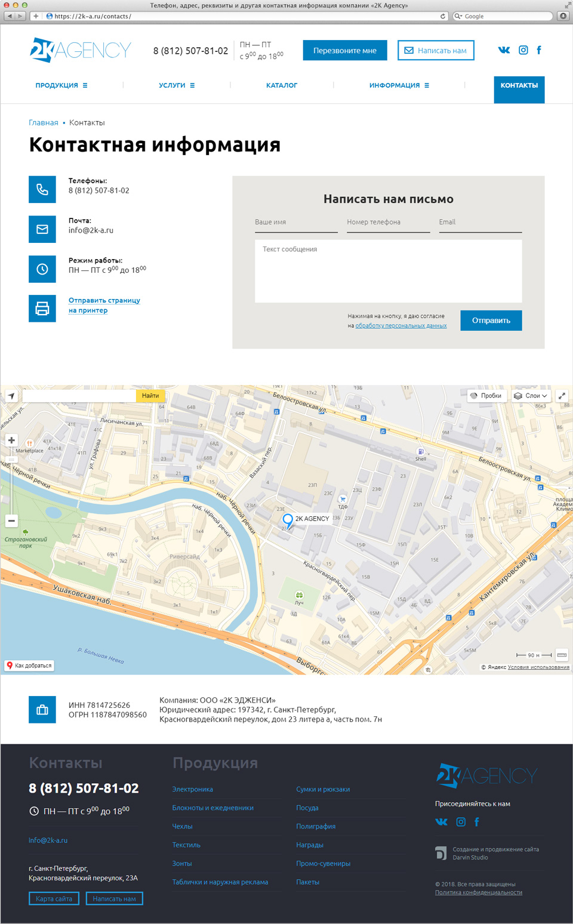Image resolution: width=573 pixels, height=924 pixels.
Task: Click the footer Написать нам button
Action: [x=115, y=898]
